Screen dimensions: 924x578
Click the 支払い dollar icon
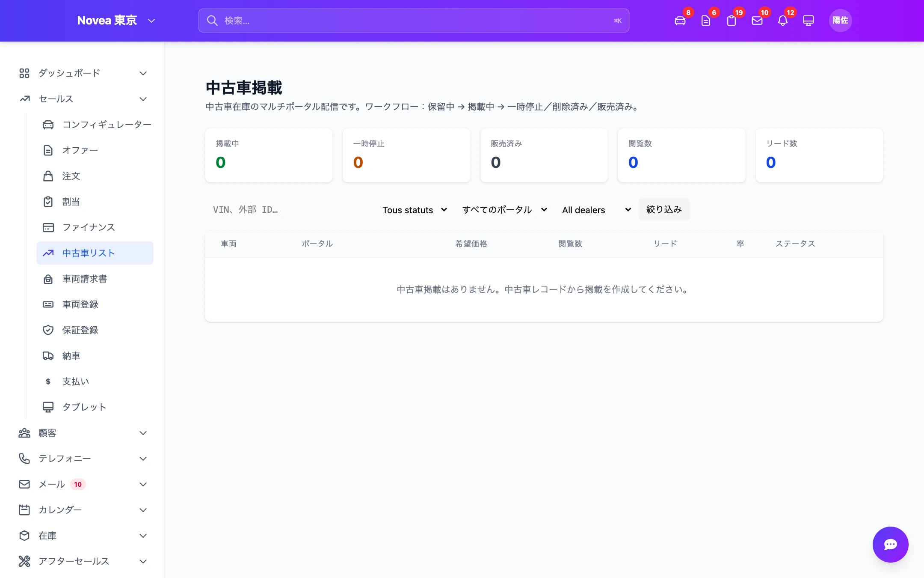click(x=48, y=381)
